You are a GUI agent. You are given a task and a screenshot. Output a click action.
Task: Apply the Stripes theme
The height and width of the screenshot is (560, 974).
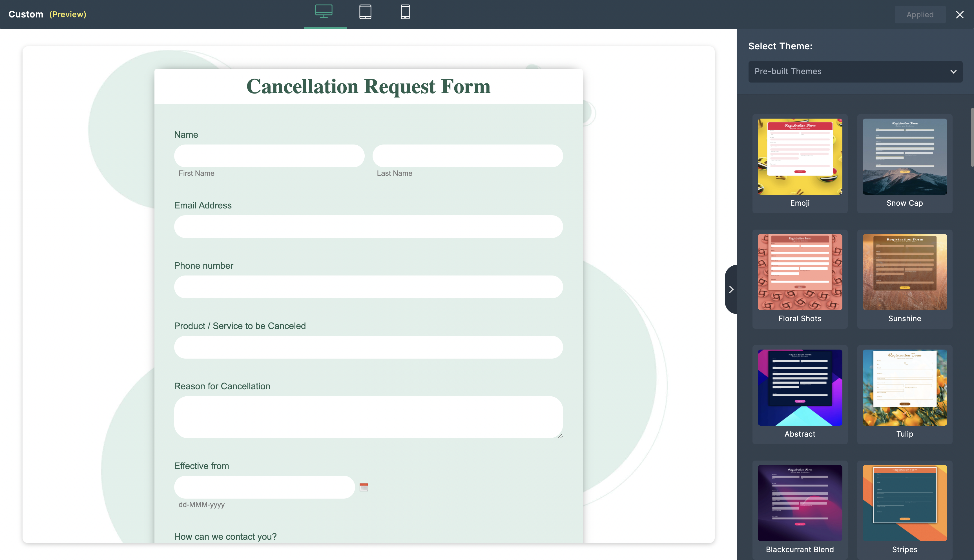click(904, 503)
